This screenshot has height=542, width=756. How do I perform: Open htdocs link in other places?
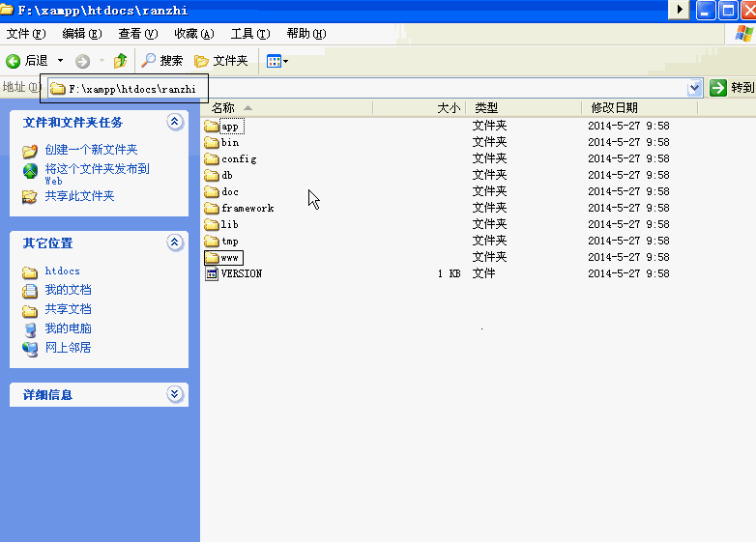coord(62,271)
